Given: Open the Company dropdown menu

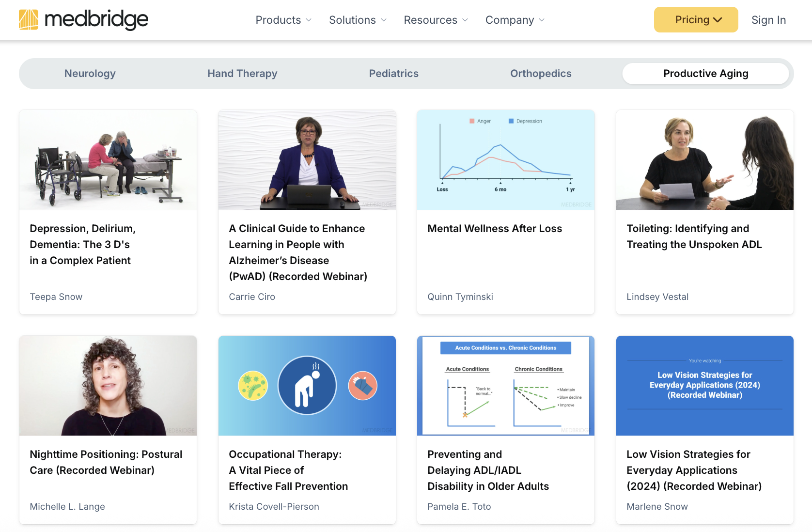Looking at the screenshot, I should 514,20.
